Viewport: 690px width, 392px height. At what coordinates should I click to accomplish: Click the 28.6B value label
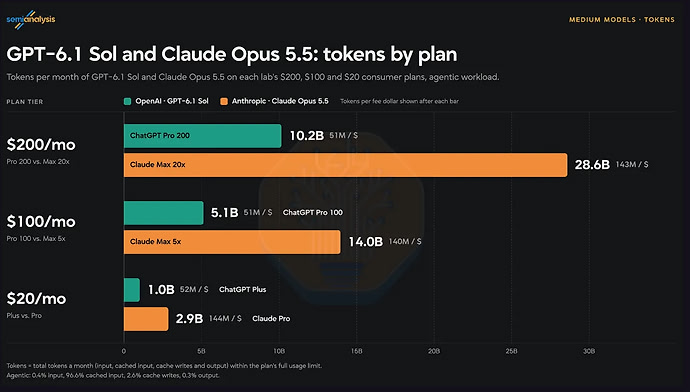[x=592, y=165]
